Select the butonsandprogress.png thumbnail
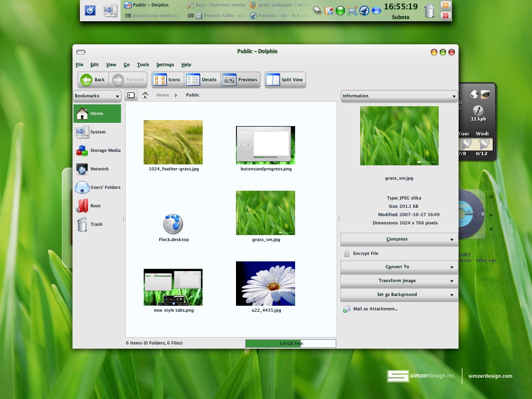The height and width of the screenshot is (399, 532). tap(266, 145)
